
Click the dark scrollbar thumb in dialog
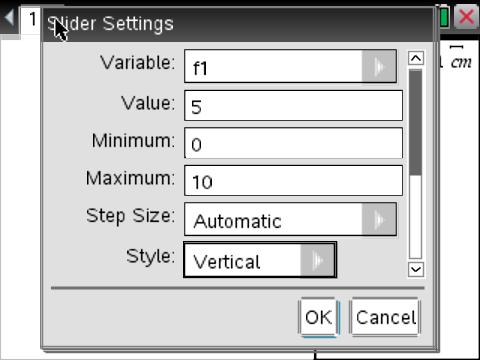tap(415, 122)
